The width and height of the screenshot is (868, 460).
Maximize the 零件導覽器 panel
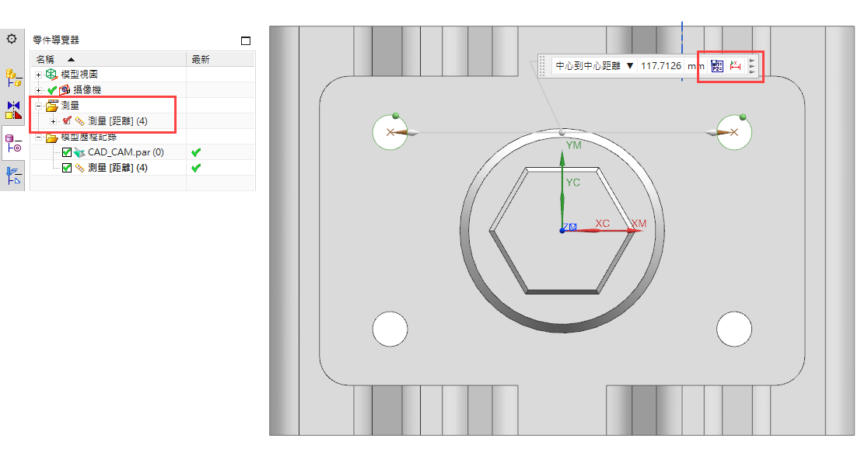tap(246, 40)
